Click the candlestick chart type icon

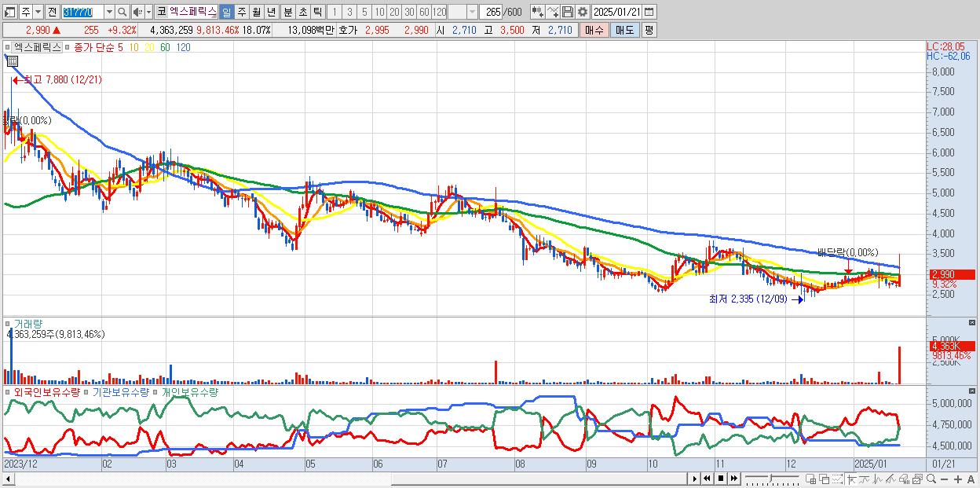click(x=538, y=12)
